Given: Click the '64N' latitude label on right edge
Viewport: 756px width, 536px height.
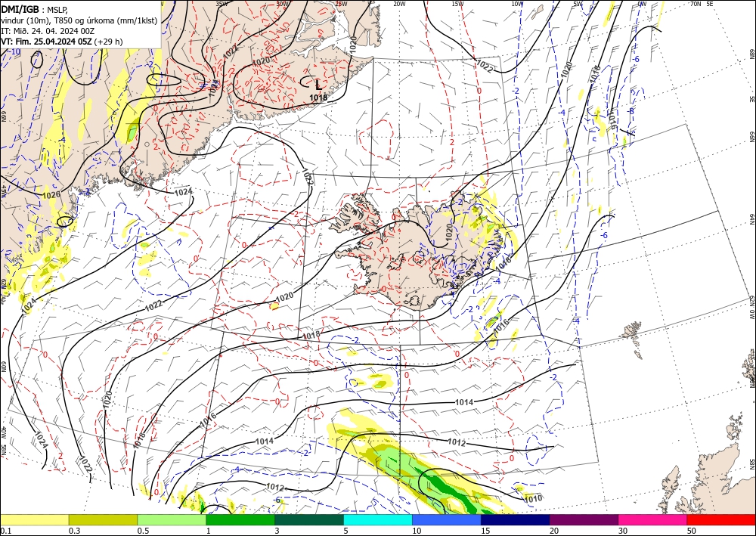Looking at the screenshot, I should 752,219.
